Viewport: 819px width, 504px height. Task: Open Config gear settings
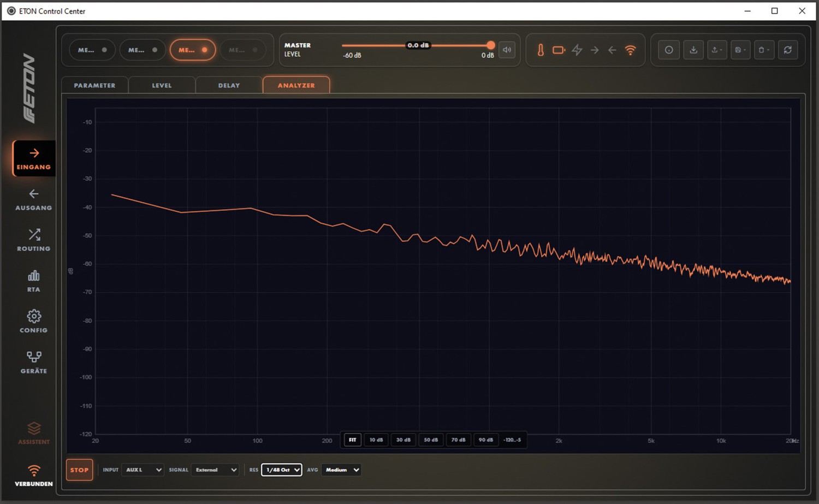[x=34, y=322]
